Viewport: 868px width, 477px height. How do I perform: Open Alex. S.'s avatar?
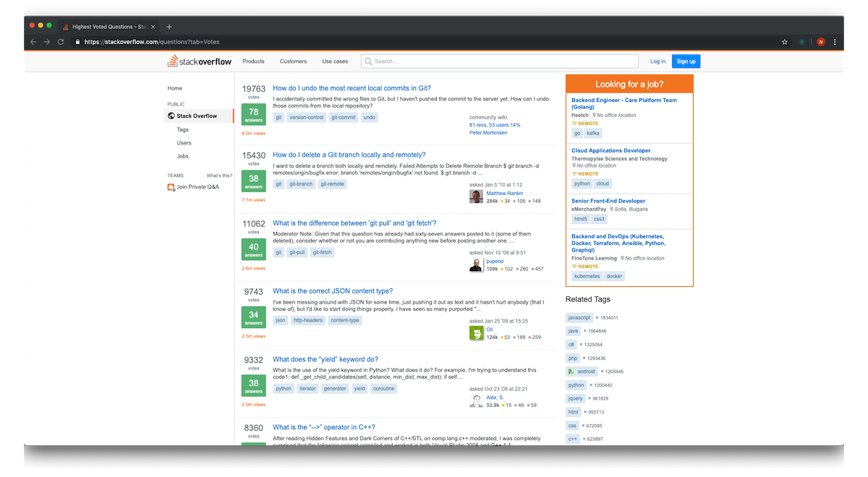(476, 400)
